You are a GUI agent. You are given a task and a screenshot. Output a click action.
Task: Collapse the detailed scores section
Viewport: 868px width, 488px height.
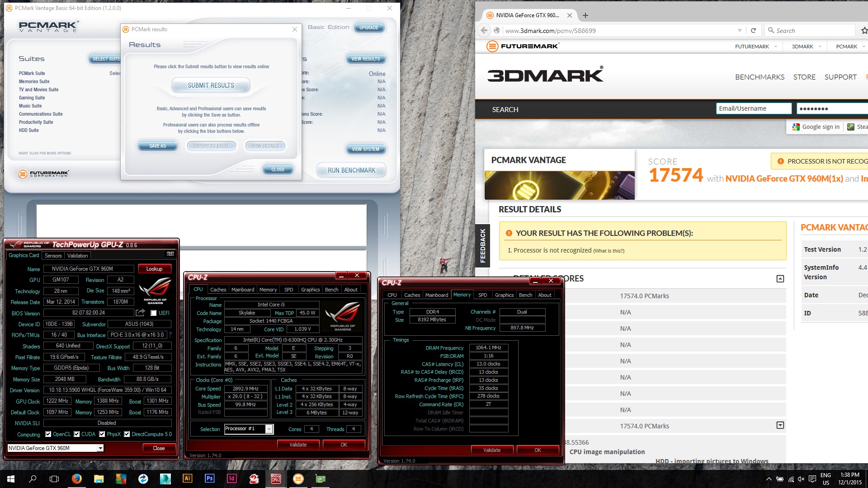coord(780,279)
